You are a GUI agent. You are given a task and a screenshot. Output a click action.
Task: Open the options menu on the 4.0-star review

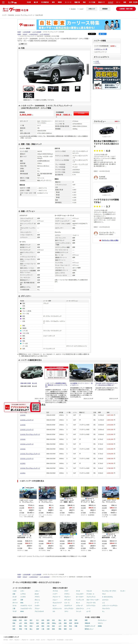click(x=117, y=128)
